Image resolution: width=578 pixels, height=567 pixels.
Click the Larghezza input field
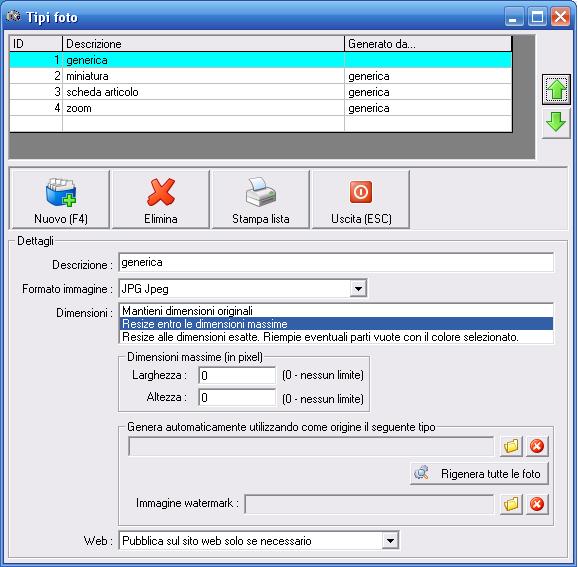[x=237, y=376]
